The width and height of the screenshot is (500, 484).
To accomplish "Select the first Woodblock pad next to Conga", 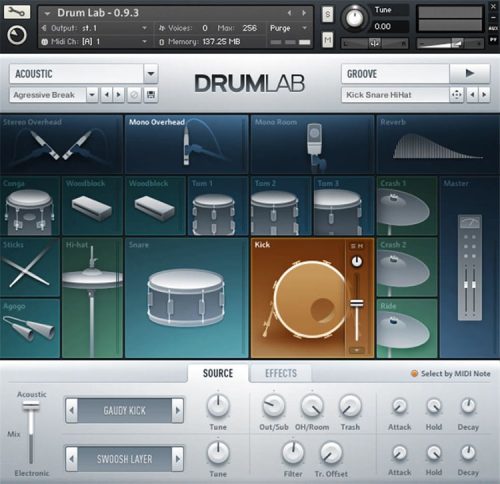I will pyautogui.click(x=92, y=206).
